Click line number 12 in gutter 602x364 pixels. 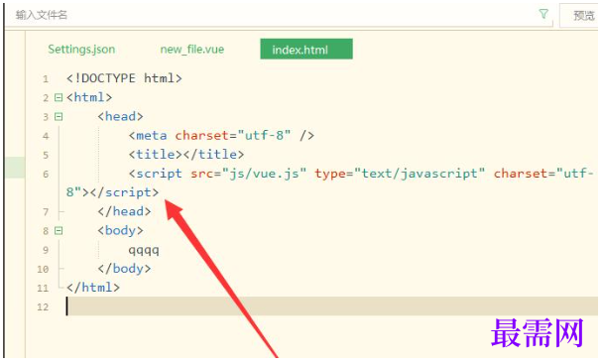tap(43, 306)
